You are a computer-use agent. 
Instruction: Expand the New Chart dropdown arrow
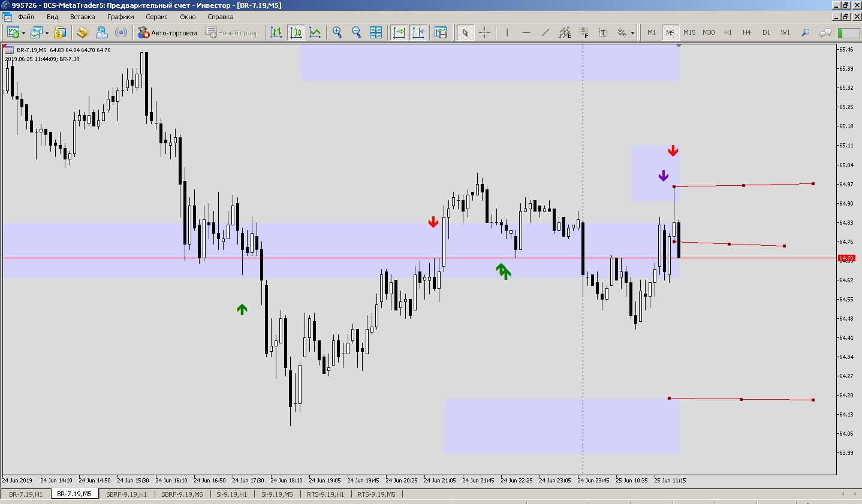click(23, 33)
